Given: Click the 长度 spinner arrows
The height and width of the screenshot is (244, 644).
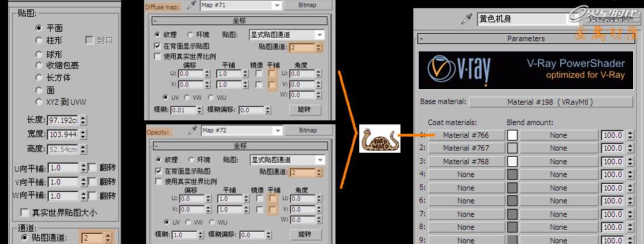Looking at the screenshot, I should pyautogui.click(x=83, y=120).
